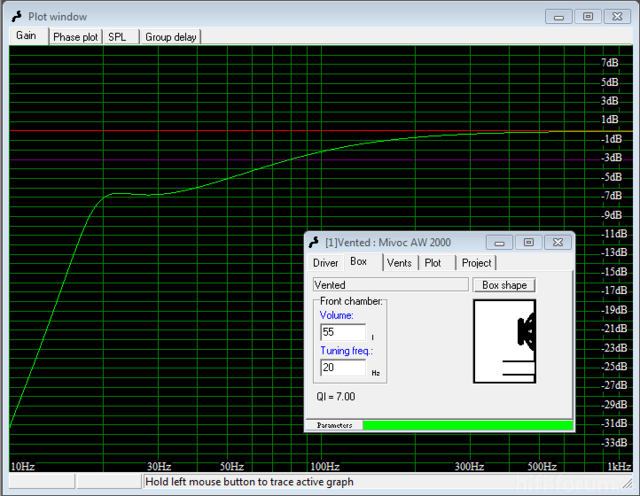This screenshot has width=640, height=496.
Task: Click the Box shape button
Action: pyautogui.click(x=504, y=285)
